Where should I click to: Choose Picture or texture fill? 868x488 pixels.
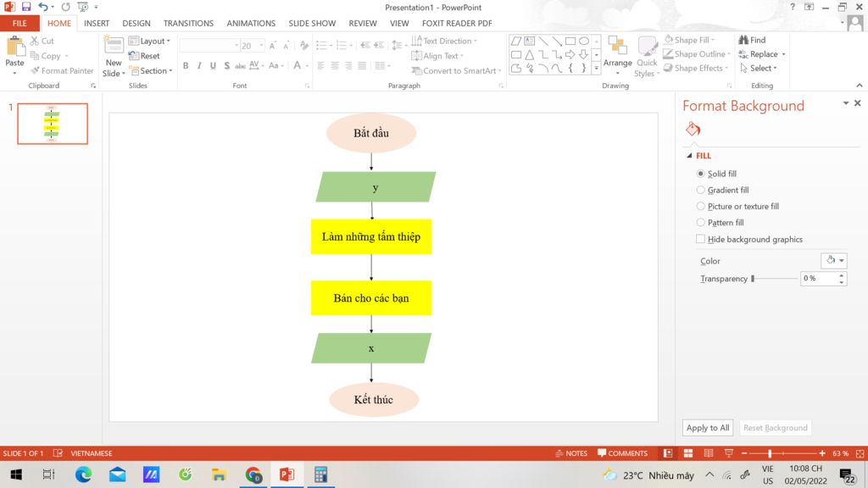[x=700, y=207]
